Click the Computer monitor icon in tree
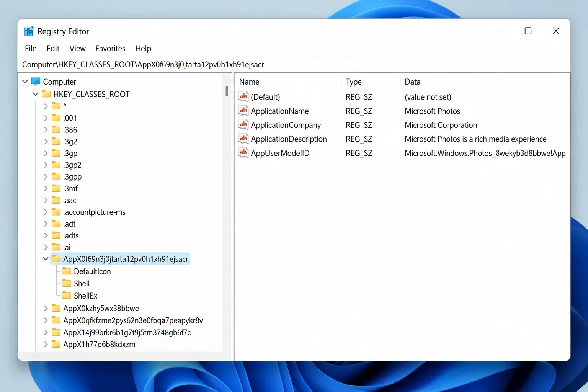This screenshot has width=588, height=392. (36, 82)
